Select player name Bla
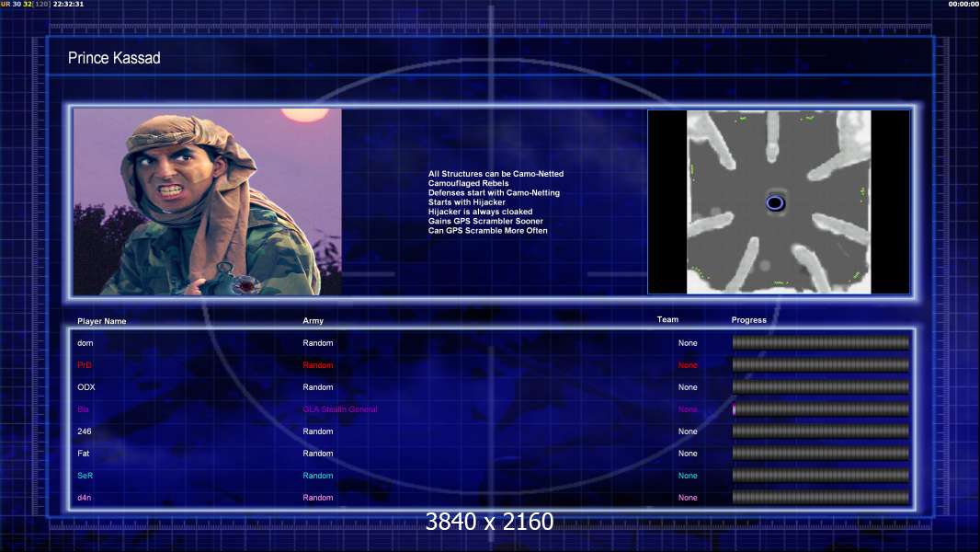Image resolution: width=980 pixels, height=552 pixels. pos(83,408)
